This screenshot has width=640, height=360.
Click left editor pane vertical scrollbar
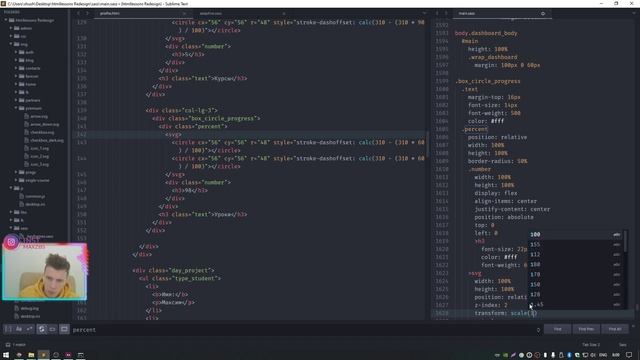pyautogui.click(x=427, y=144)
